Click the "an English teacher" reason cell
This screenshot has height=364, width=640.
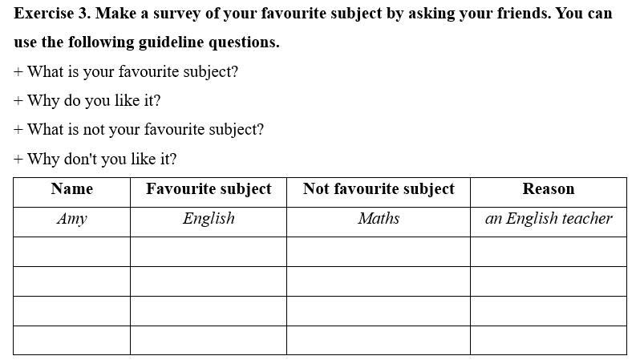point(549,219)
